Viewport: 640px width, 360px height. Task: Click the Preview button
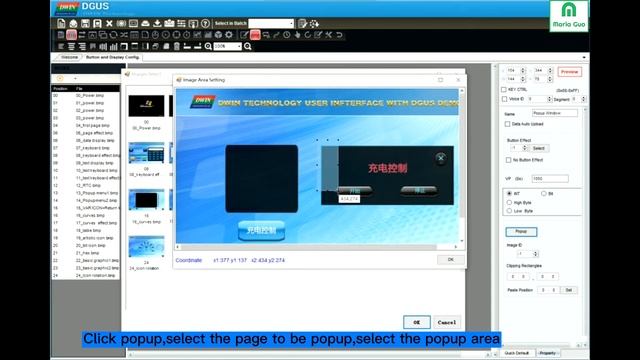pyautogui.click(x=569, y=72)
